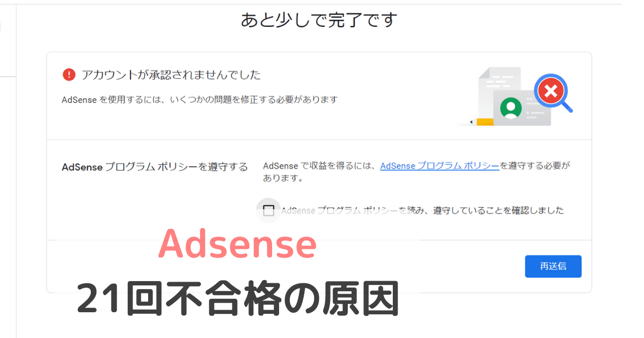Viewport: 644px width, 338px height.
Task: Click the 遵守する必要があります text after the link
Action: [x=417, y=172]
